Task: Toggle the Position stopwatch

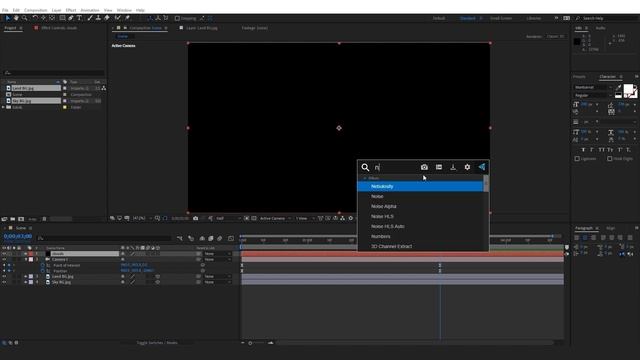Action: coord(42,271)
